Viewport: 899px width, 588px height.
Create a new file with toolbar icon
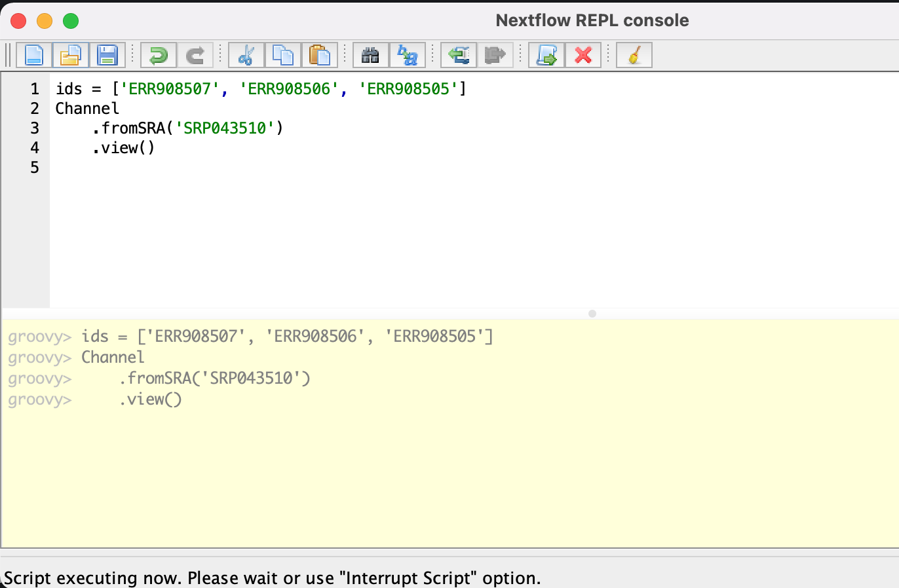point(34,55)
